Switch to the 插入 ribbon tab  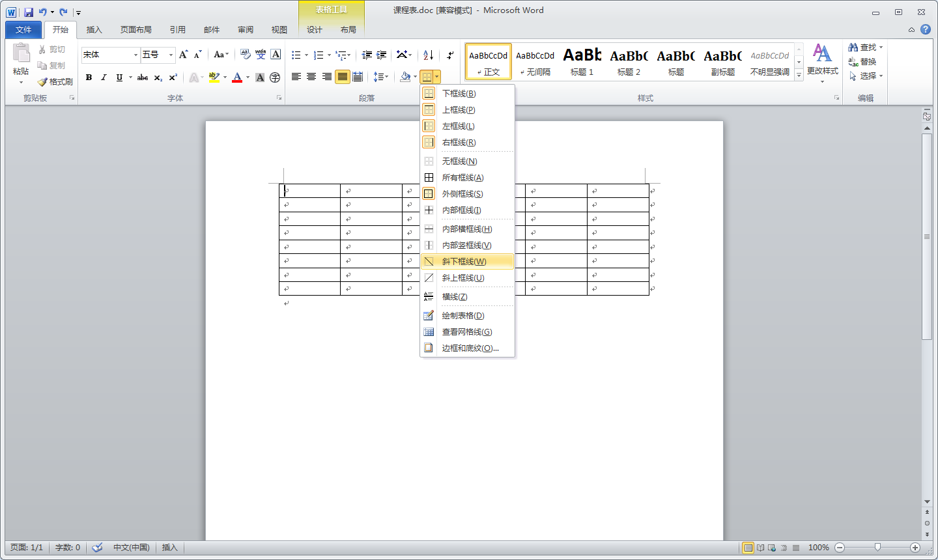coord(94,30)
